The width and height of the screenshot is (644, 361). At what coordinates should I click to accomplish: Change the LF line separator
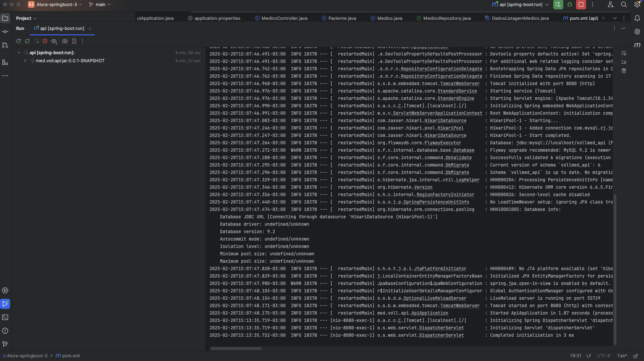(589, 356)
